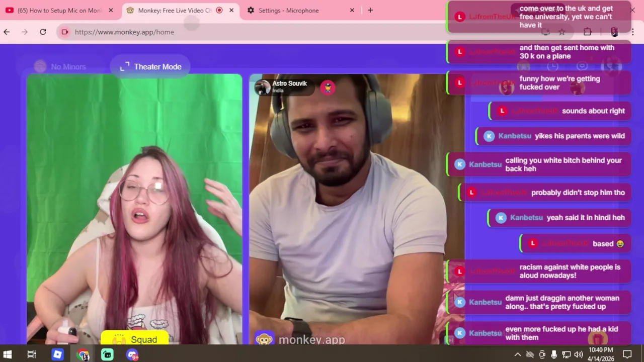Image resolution: width=644 pixels, height=362 pixels.
Task: Open the clock showing 10:40 PM
Action: (600, 354)
